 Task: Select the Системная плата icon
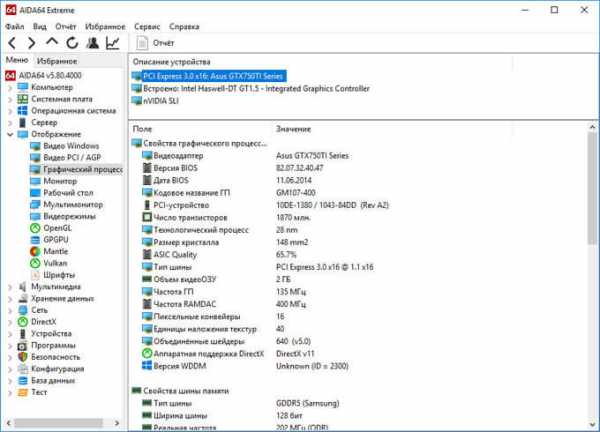pyautogui.click(x=23, y=99)
